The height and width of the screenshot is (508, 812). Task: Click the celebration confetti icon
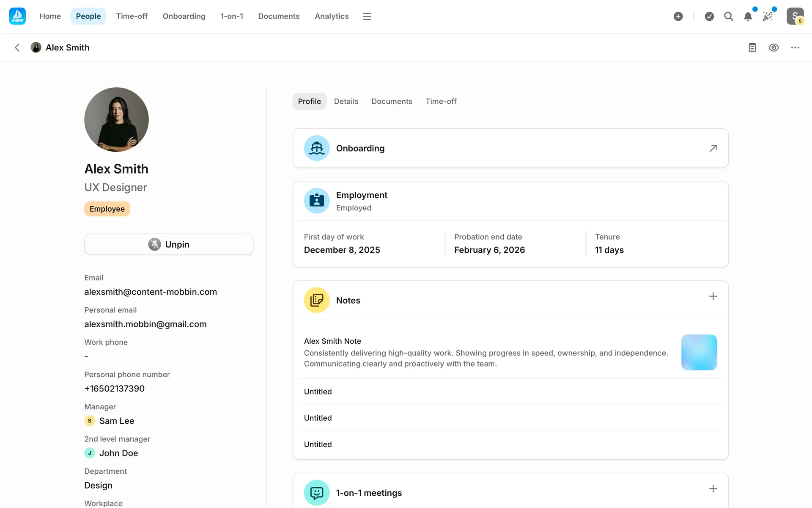tap(768, 17)
